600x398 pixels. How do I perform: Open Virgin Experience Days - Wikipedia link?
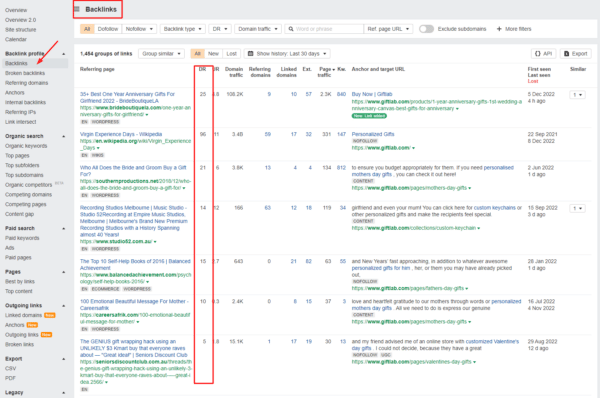(x=121, y=134)
